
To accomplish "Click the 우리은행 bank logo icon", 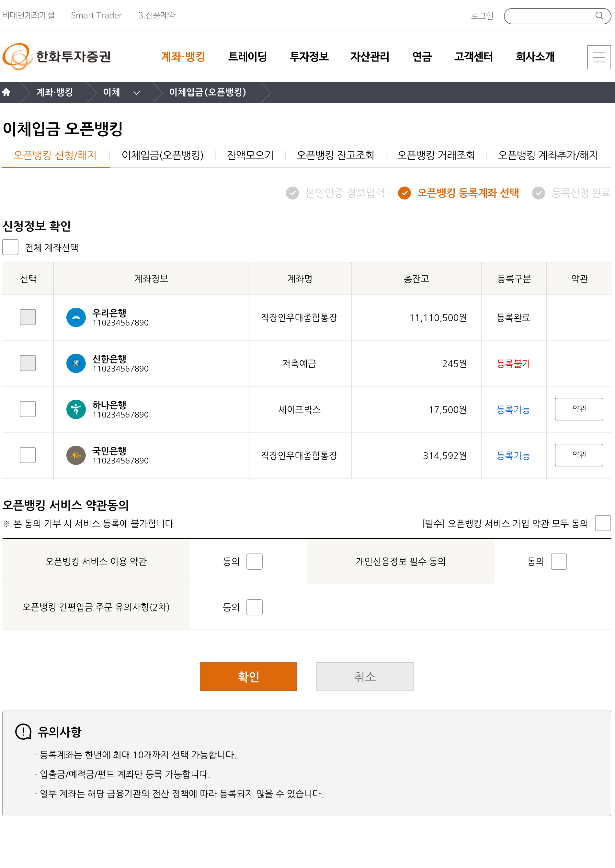I will [x=76, y=317].
